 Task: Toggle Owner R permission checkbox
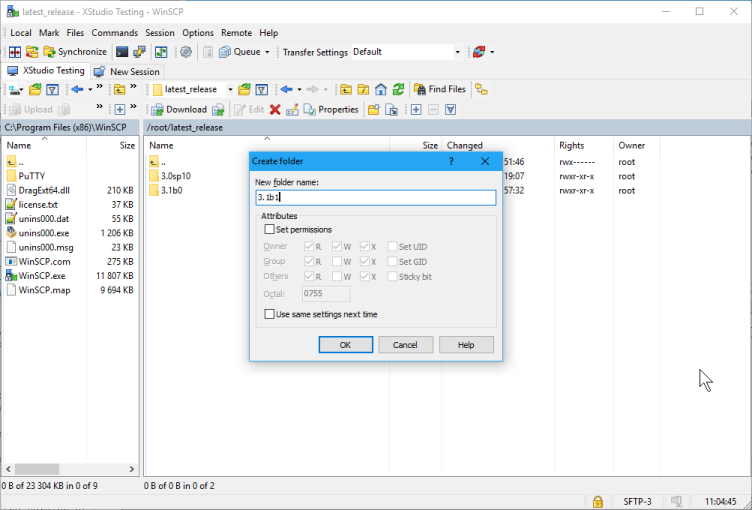pyautogui.click(x=309, y=247)
